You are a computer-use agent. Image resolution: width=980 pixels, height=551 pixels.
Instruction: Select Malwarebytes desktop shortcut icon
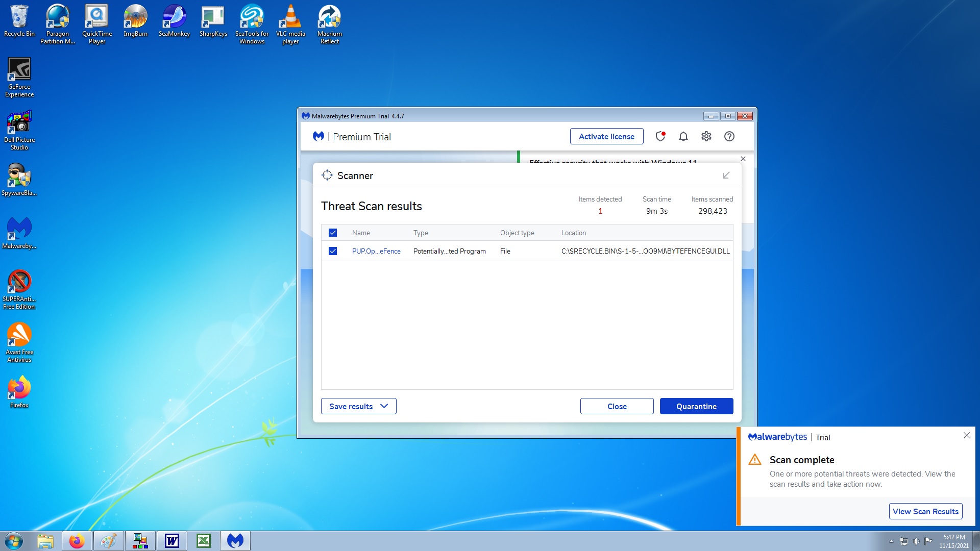pyautogui.click(x=19, y=233)
